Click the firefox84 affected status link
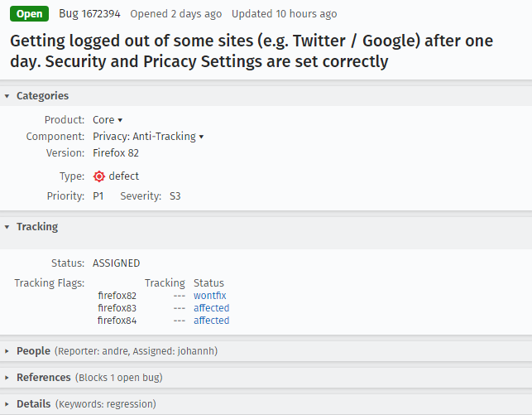The height and width of the screenshot is (415, 532). (x=211, y=321)
